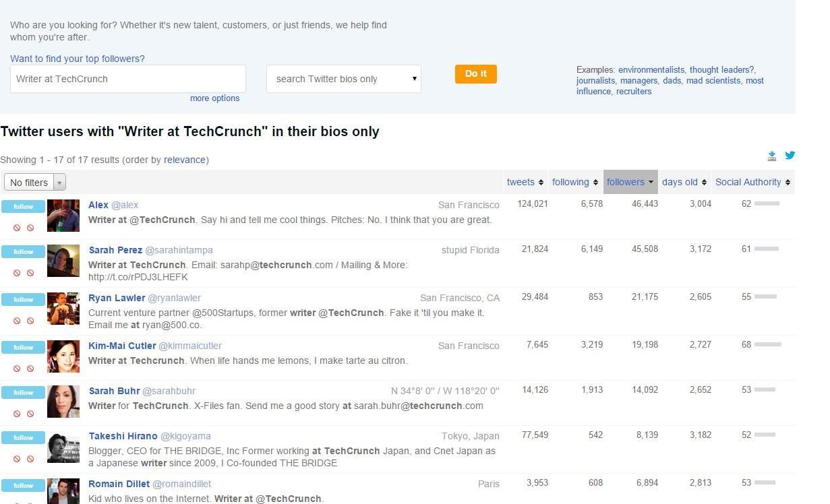This screenshot has width=830, height=504.
Task: Click the right red block icon for Alex
Action: pos(30,228)
